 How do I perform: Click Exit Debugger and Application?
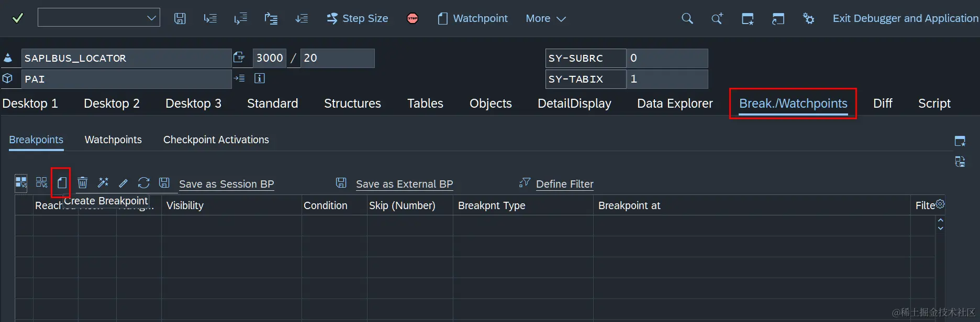tap(905, 18)
